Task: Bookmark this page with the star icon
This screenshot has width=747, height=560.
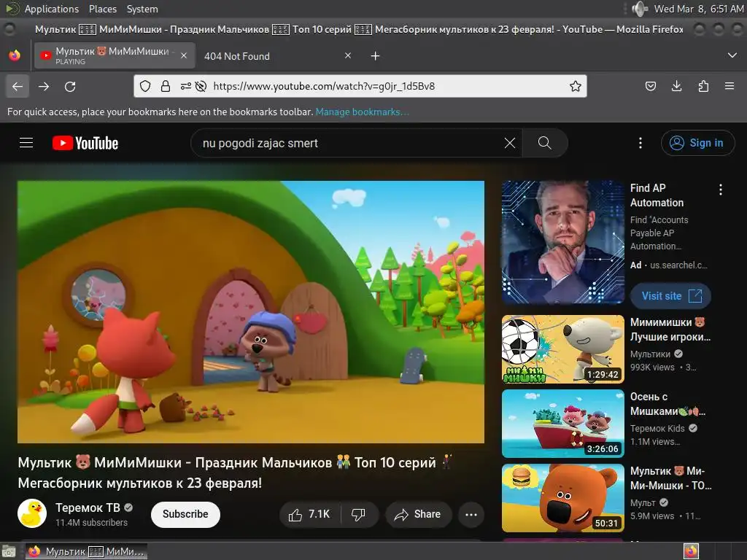Action: point(575,86)
